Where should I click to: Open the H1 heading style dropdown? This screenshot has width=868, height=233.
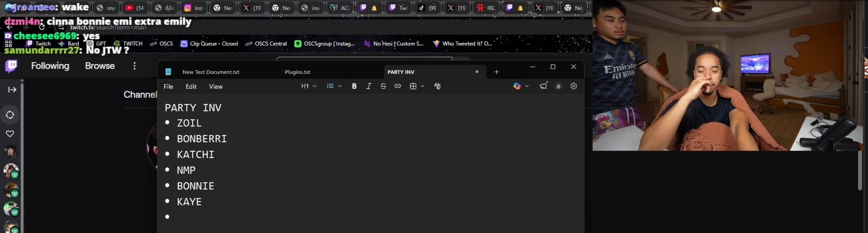[x=309, y=86]
